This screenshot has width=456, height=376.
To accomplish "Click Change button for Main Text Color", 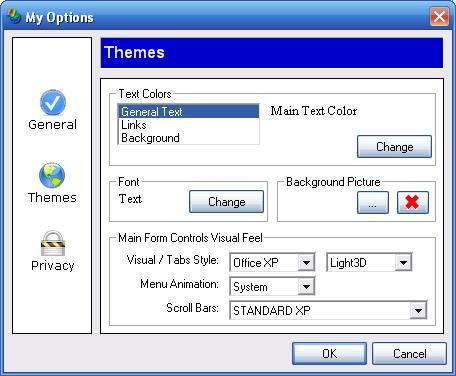I will [394, 147].
